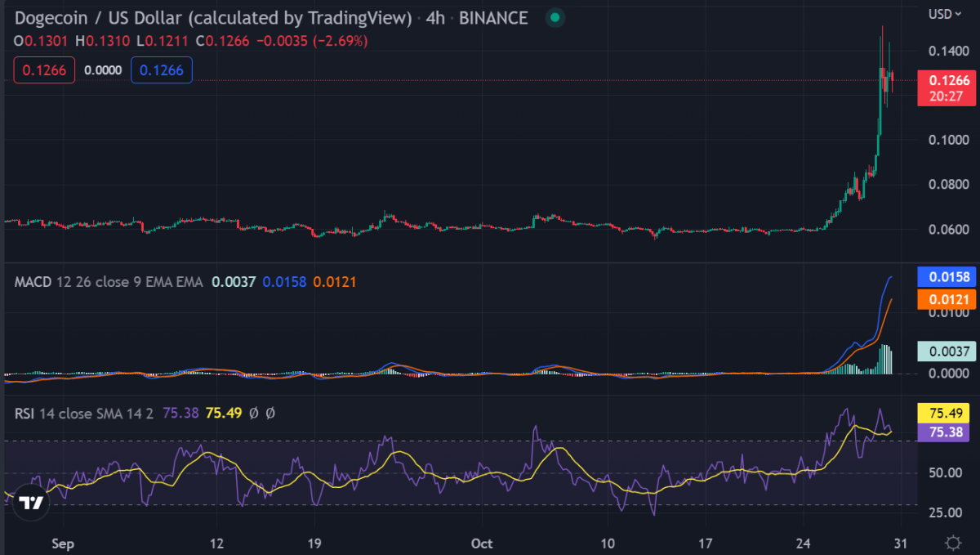This screenshot has height=555, width=980.
Task: Click the RSI indicator legend name
Action: (23, 414)
